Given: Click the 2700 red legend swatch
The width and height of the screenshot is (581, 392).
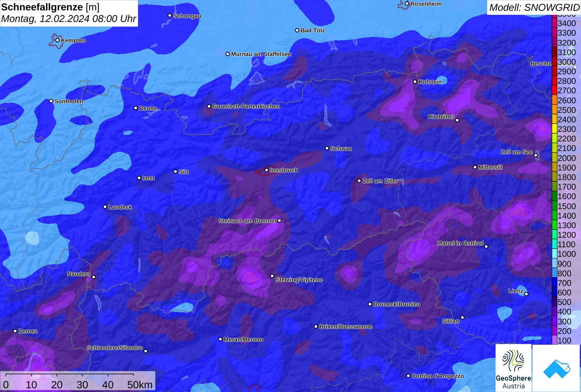Looking at the screenshot, I should click(554, 90).
